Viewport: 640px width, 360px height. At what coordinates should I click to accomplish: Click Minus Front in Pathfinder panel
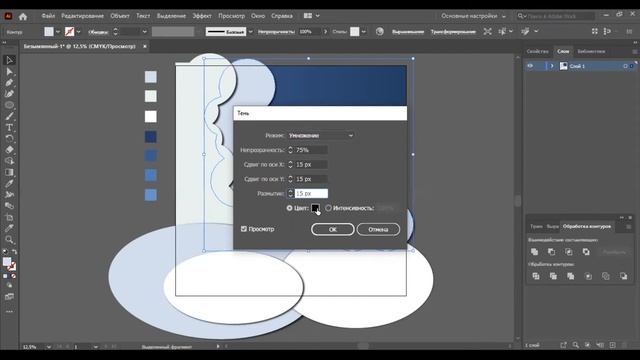pos(551,252)
